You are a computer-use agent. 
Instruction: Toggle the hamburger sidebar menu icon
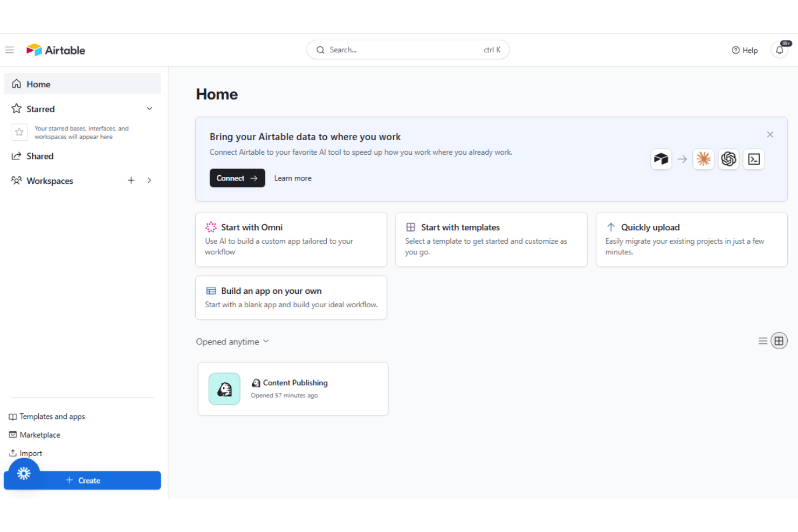pyautogui.click(x=10, y=50)
